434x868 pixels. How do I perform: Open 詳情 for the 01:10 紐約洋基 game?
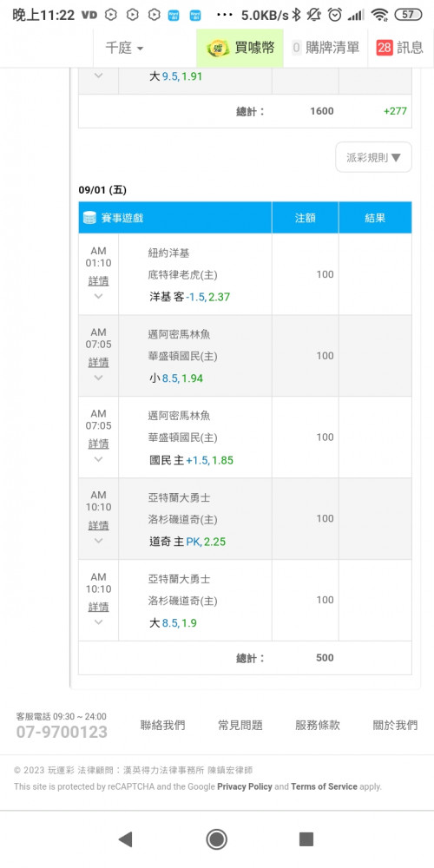tap(99, 281)
